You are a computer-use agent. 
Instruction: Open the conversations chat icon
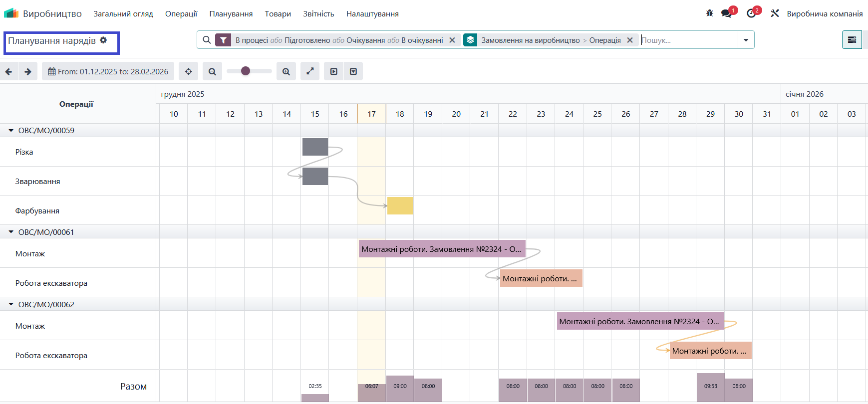click(726, 13)
